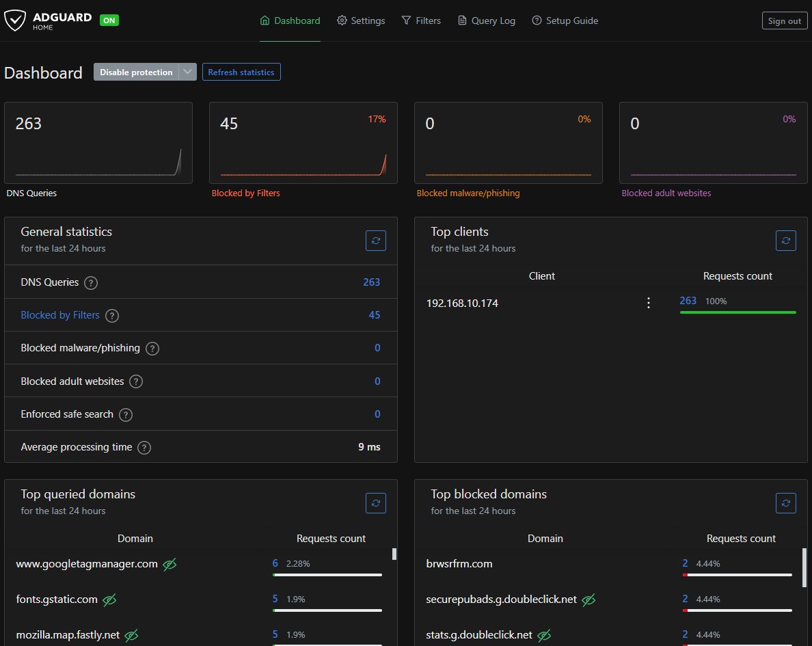The height and width of the screenshot is (646, 812).
Task: Show help for DNS Queries statistic
Action: point(91,283)
